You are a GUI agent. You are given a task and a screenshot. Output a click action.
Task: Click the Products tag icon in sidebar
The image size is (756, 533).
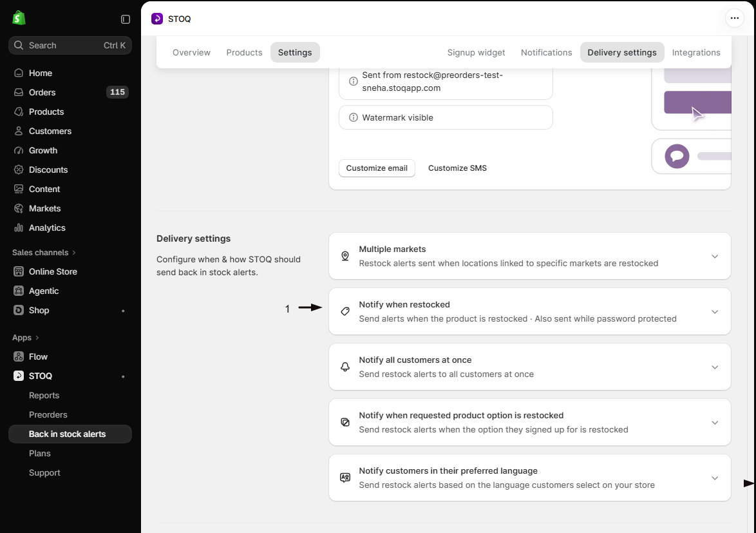pos(19,111)
